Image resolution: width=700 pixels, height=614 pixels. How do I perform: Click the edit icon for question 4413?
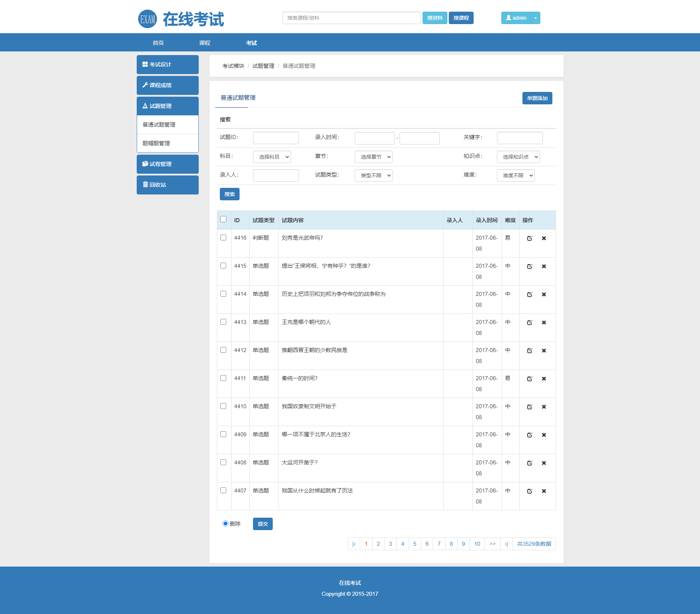pyautogui.click(x=529, y=323)
